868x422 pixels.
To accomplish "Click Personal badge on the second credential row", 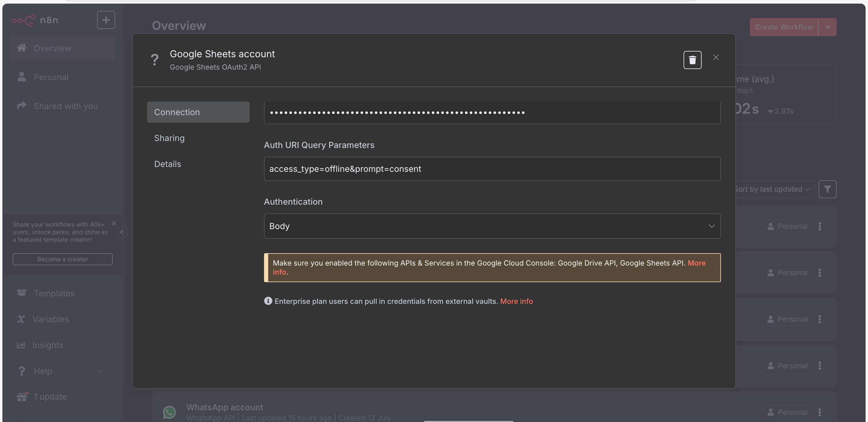I will (787, 273).
